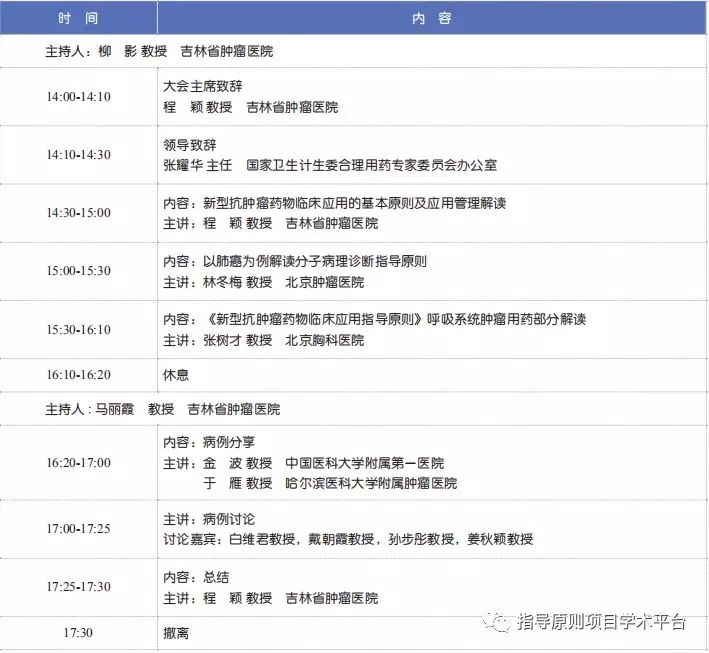Select the 17:25-17:30 time cell

[78, 587]
